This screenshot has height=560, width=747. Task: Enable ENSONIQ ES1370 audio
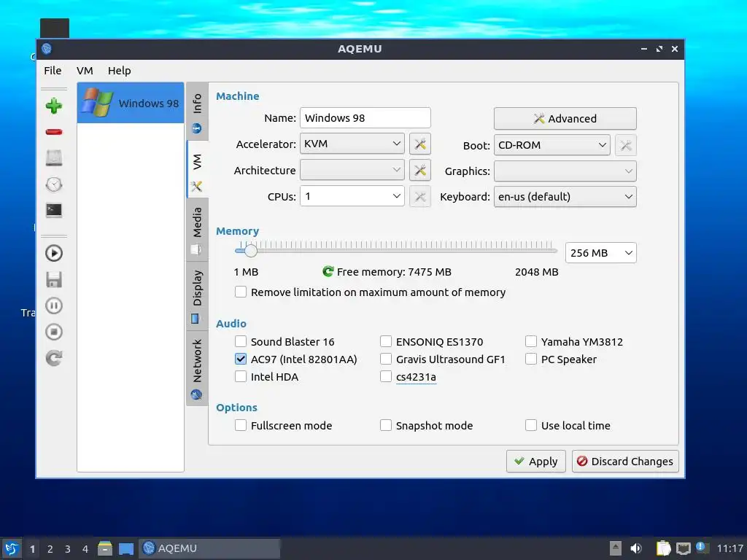386,341
